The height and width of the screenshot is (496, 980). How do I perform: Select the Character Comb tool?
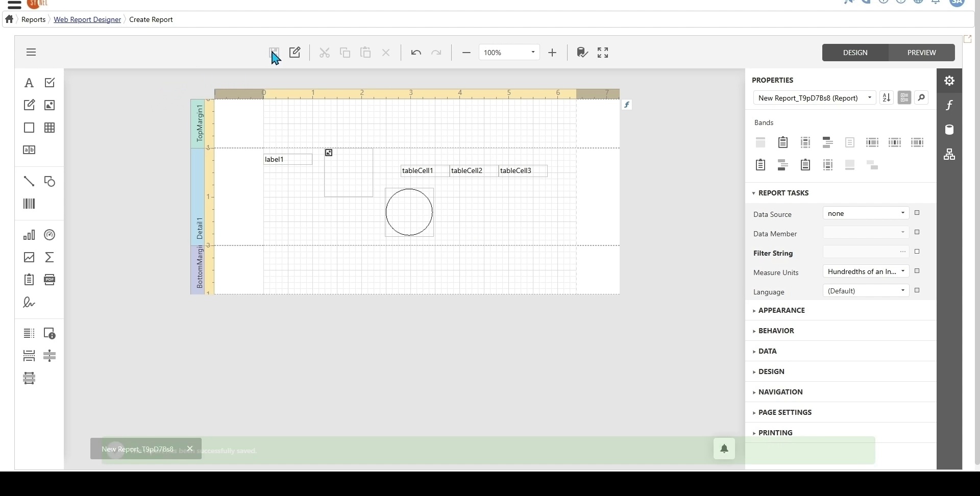click(x=29, y=150)
